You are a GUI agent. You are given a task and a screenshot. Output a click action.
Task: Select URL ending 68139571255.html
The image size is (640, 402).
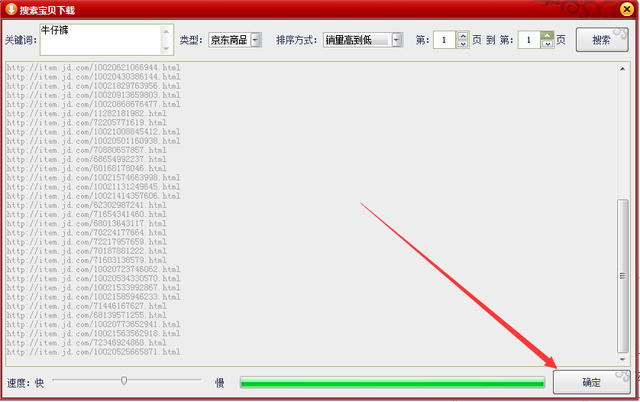87,315
